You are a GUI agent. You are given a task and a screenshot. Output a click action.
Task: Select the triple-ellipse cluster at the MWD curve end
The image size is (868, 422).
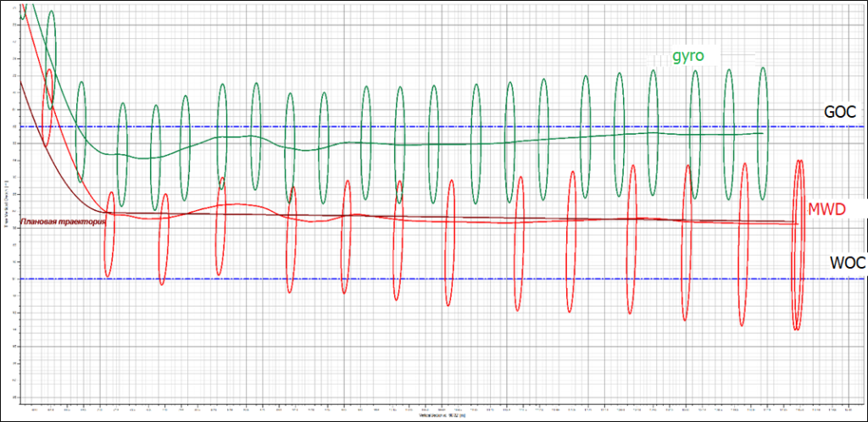pyautogui.click(x=798, y=245)
